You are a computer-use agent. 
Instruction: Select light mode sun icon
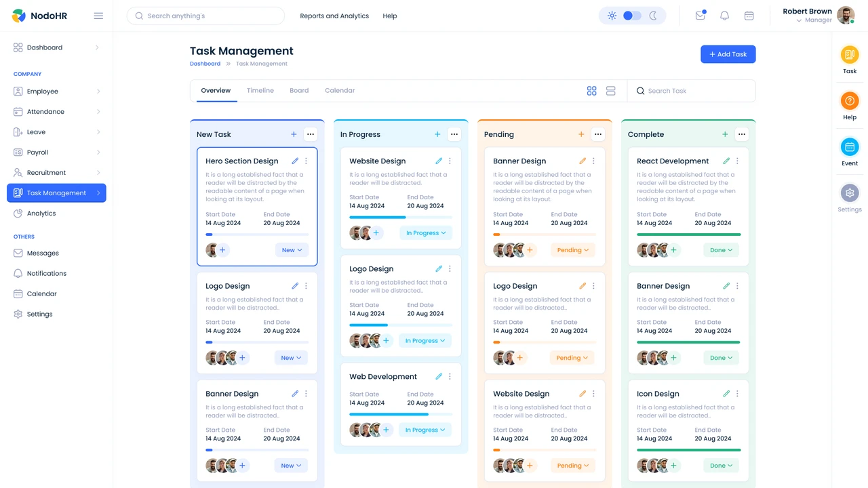[x=612, y=16]
